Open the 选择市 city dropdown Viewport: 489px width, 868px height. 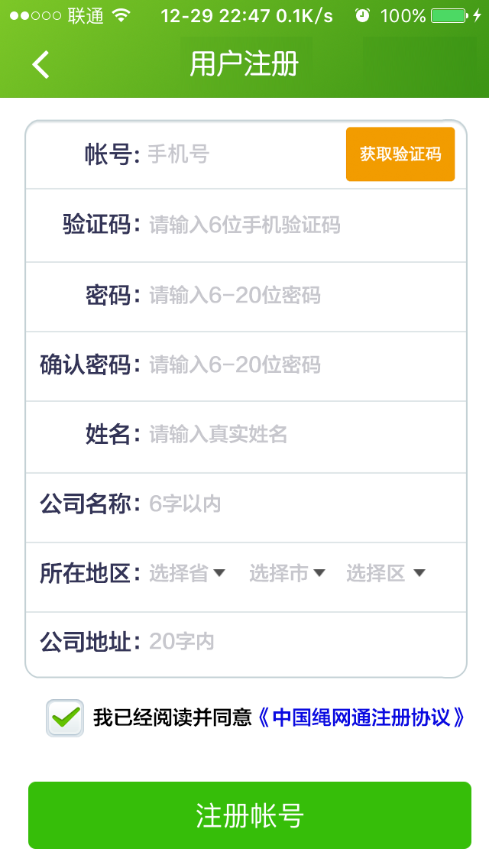pyautogui.click(x=287, y=573)
